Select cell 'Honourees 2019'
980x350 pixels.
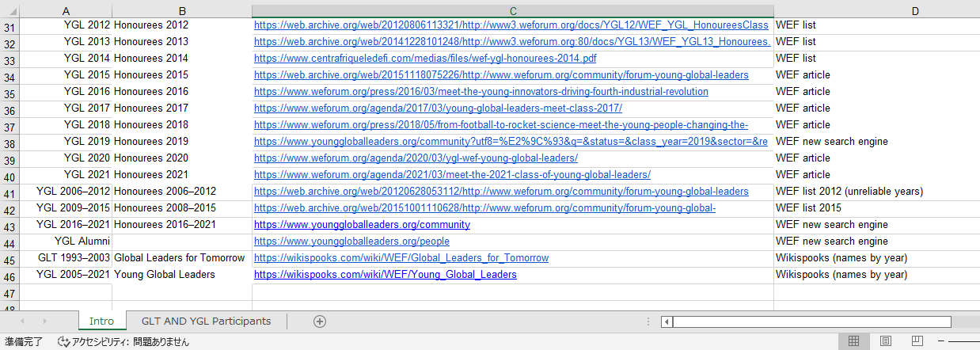pyautogui.click(x=182, y=142)
